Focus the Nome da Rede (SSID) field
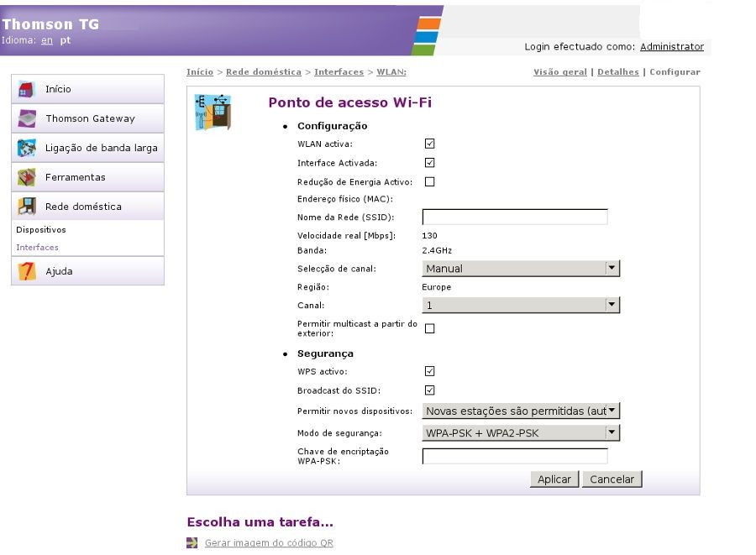The height and width of the screenshot is (555, 756). point(514,217)
